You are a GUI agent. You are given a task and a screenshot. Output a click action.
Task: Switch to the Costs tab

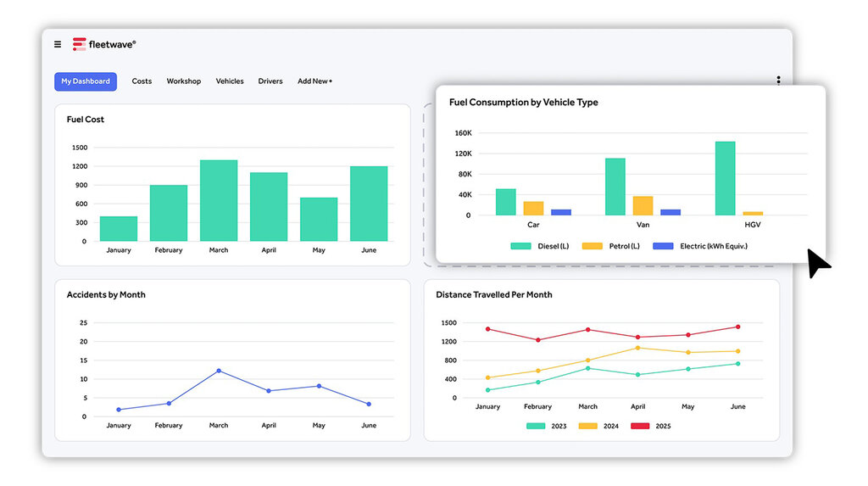tap(142, 81)
